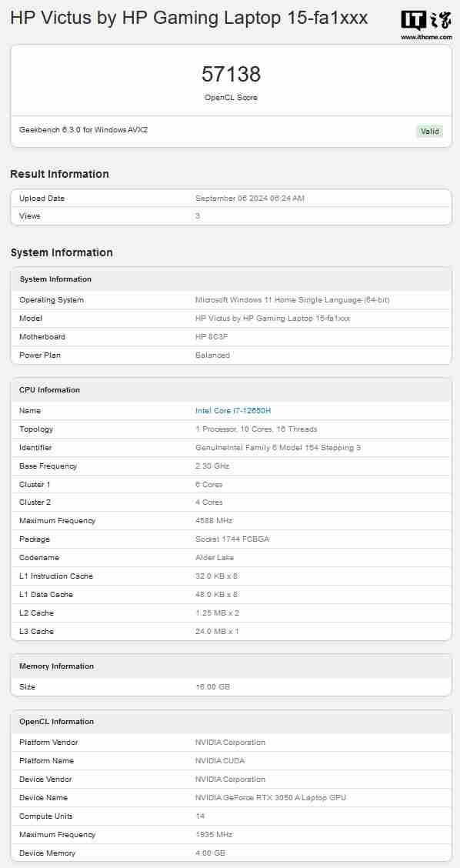This screenshot has height=868, width=460.
Task: Click the green Valid badge
Action: tap(429, 131)
